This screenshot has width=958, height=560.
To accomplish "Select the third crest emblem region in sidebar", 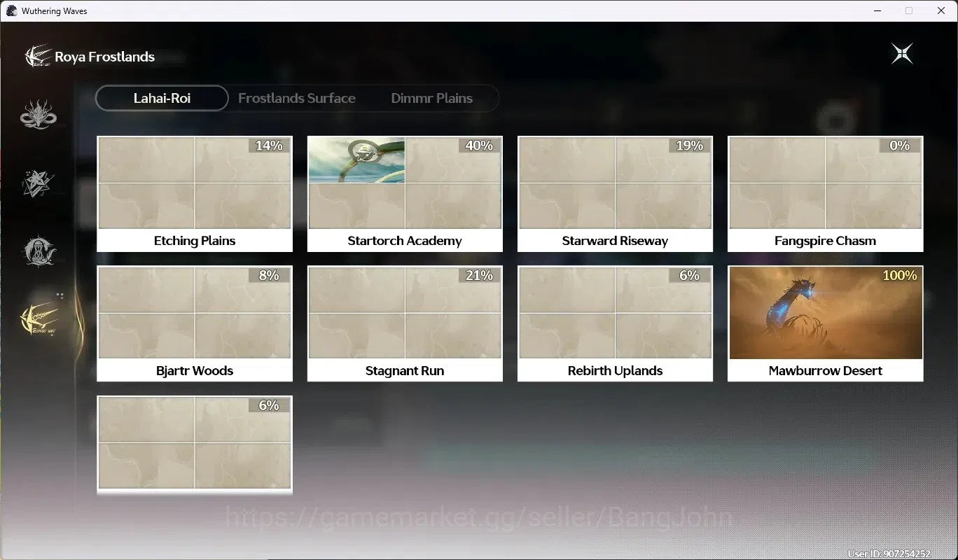I will tap(38, 251).
